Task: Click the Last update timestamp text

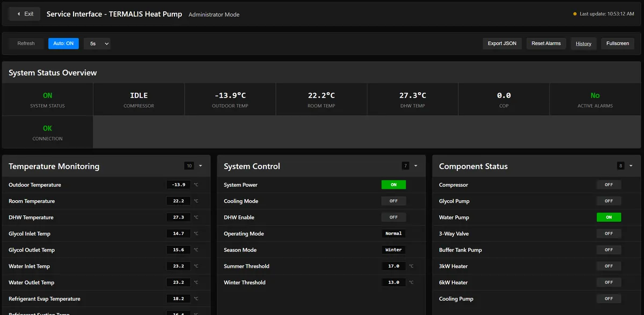Action: coord(607,14)
